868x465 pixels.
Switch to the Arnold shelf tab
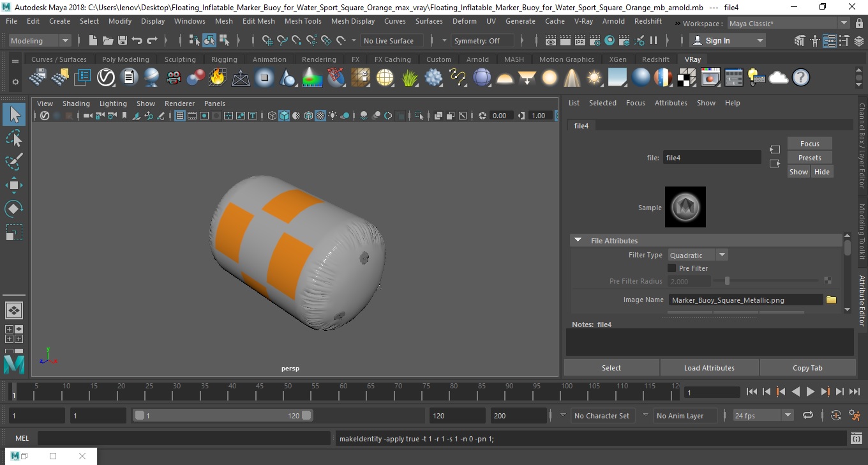click(477, 59)
